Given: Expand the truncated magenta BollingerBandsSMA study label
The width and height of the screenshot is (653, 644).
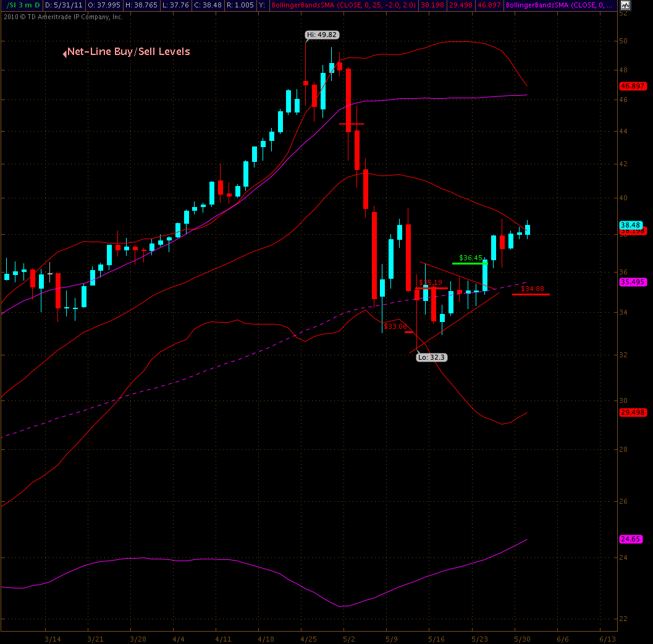Looking at the screenshot, I should click(x=559, y=6).
